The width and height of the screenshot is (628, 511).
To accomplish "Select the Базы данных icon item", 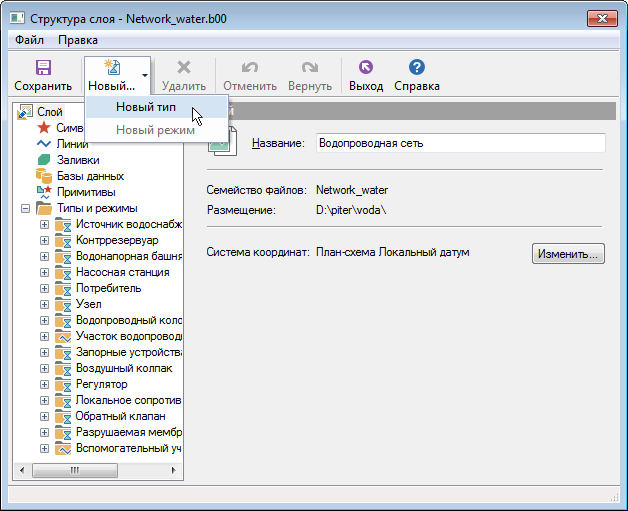I will click(44, 176).
